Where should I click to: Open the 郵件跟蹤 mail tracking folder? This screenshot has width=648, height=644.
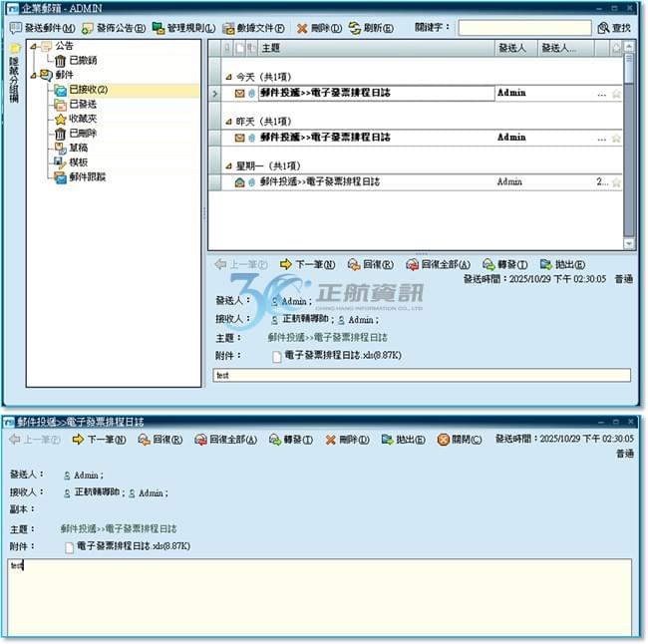click(x=80, y=177)
